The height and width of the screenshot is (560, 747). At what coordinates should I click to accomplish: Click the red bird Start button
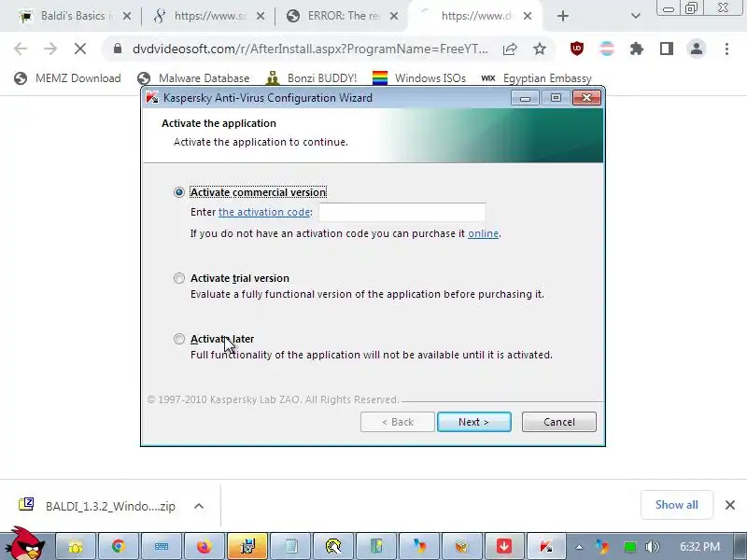click(27, 544)
